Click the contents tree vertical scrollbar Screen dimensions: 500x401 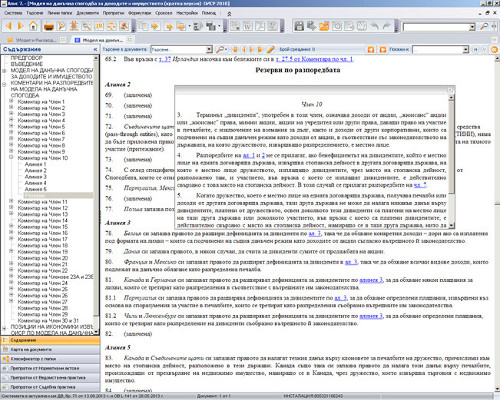[x=96, y=194]
